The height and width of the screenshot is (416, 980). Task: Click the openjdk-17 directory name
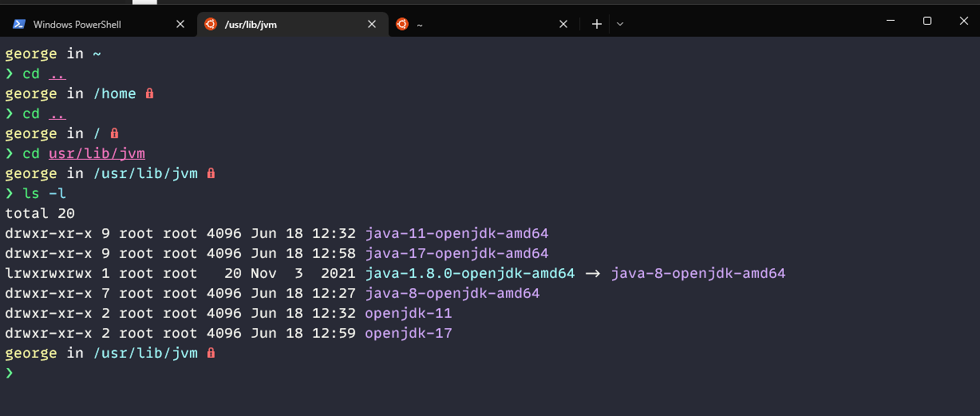(408, 333)
